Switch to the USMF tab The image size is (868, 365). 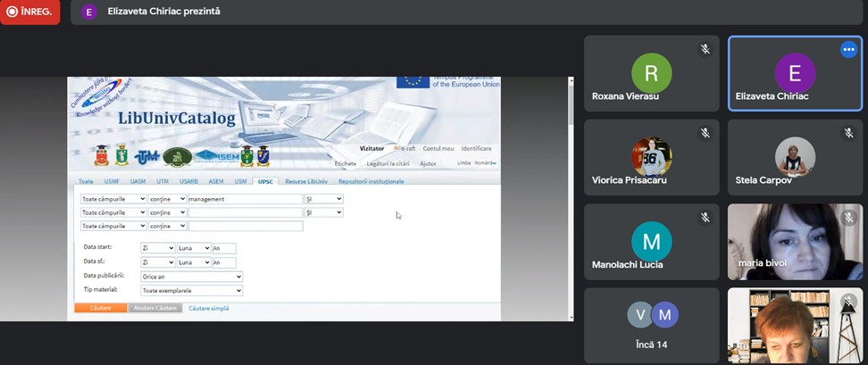click(x=112, y=181)
